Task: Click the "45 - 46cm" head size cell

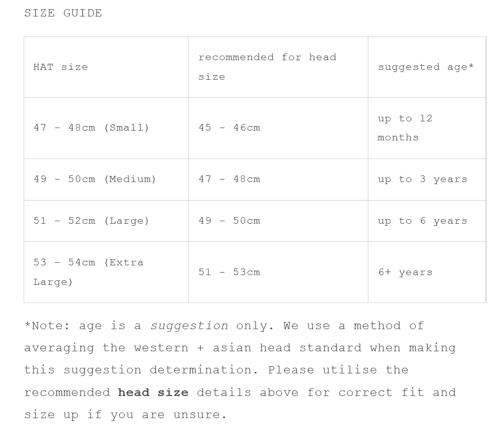Action: tap(229, 128)
